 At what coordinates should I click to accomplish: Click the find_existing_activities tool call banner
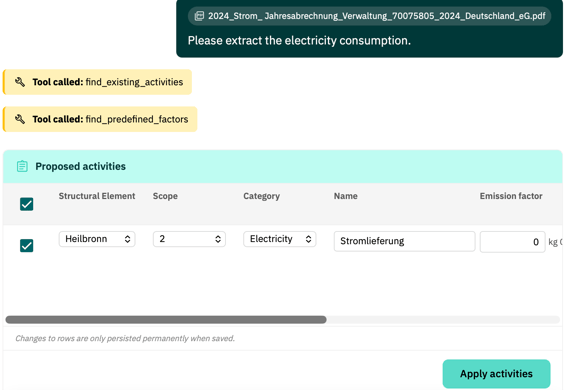click(97, 82)
